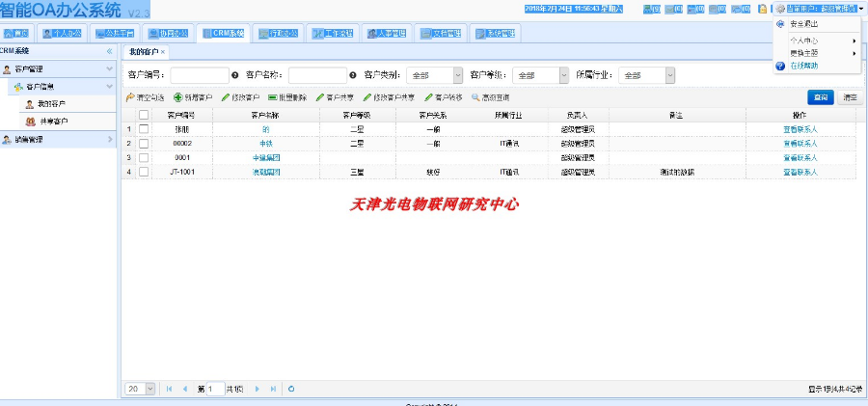Viewport: 868px width, 406px height.
Task: Open 客户类别 dropdown
Action: pos(458,75)
